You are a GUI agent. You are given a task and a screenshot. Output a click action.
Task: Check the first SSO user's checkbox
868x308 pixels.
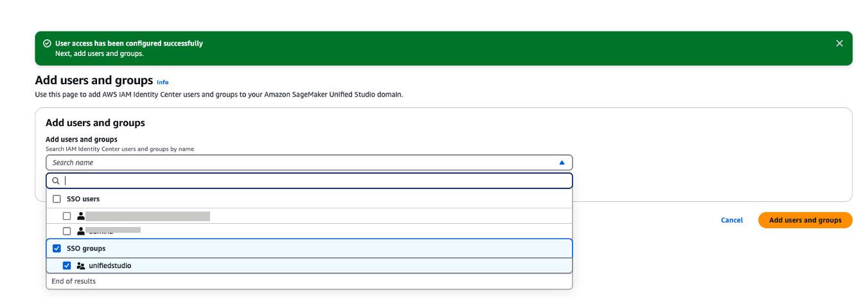point(67,216)
